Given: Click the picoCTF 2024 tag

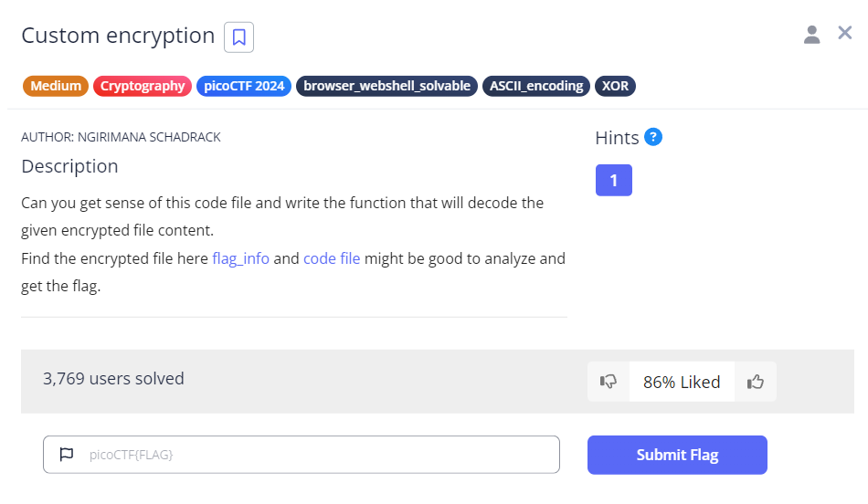Looking at the screenshot, I should click(244, 86).
